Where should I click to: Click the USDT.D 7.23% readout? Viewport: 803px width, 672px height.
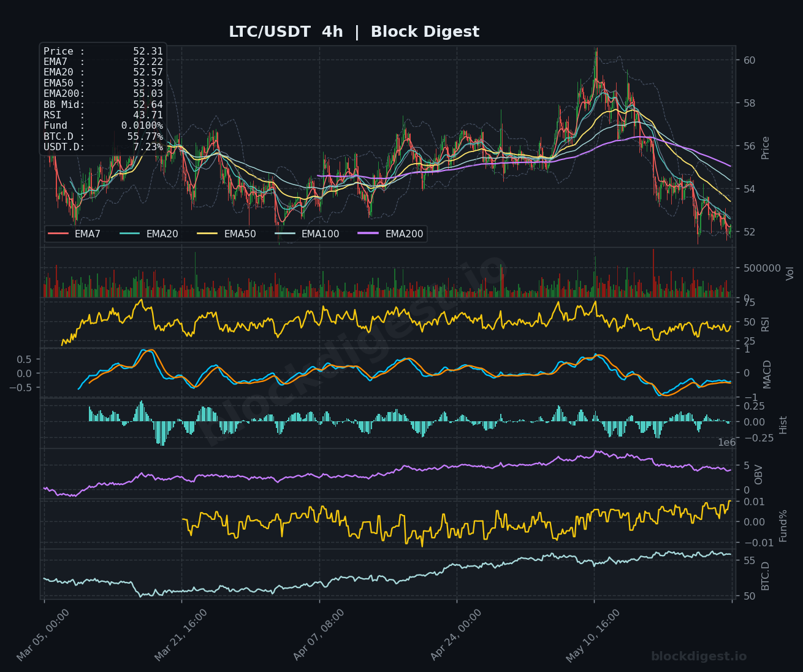103,147
